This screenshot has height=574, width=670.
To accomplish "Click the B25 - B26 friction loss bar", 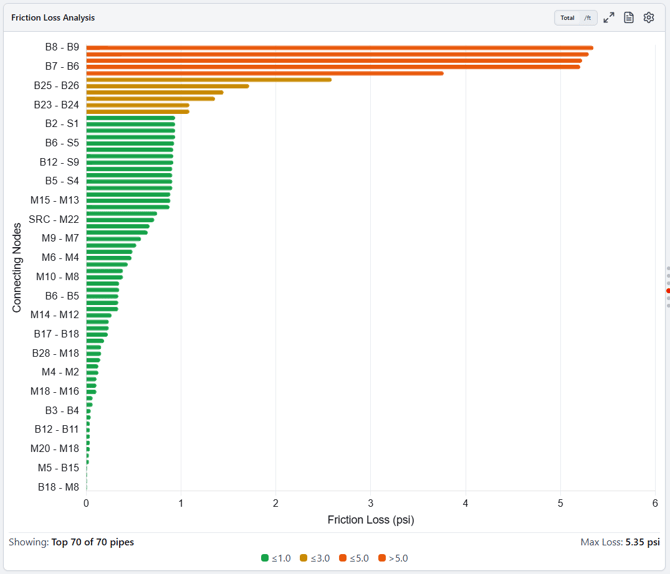I will [x=168, y=86].
